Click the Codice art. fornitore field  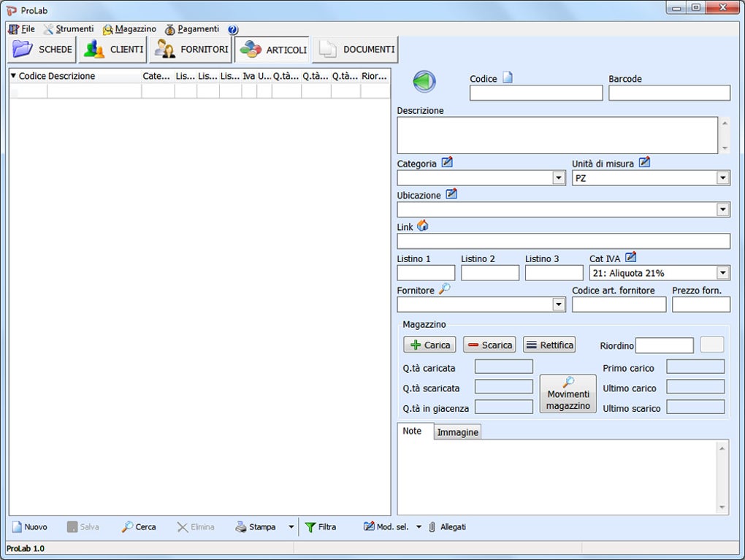coord(619,304)
